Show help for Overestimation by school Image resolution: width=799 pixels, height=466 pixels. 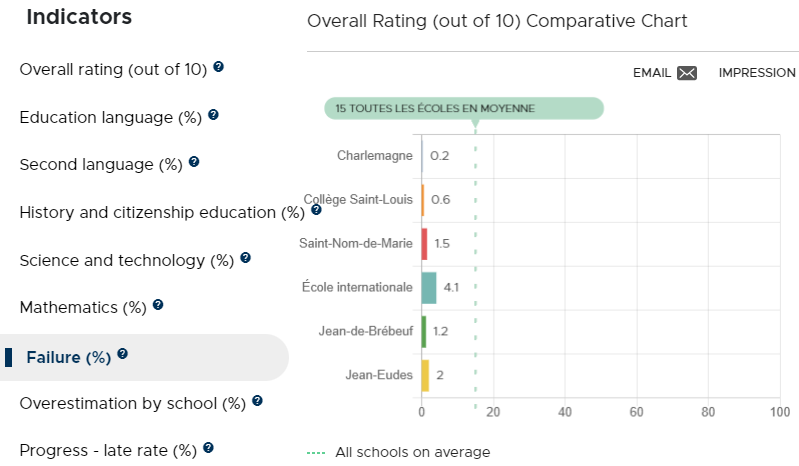pos(257,401)
